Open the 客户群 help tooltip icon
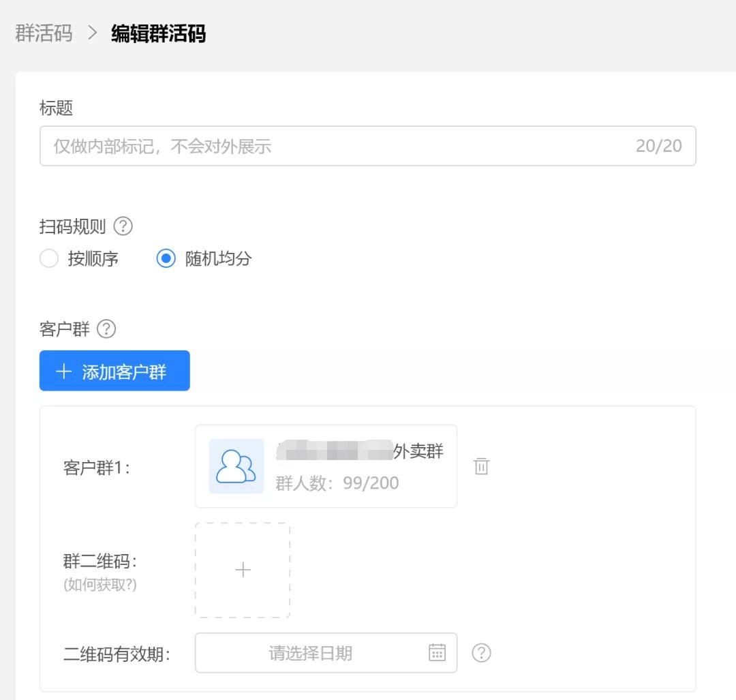Screen dimensions: 736x700 tap(106, 329)
